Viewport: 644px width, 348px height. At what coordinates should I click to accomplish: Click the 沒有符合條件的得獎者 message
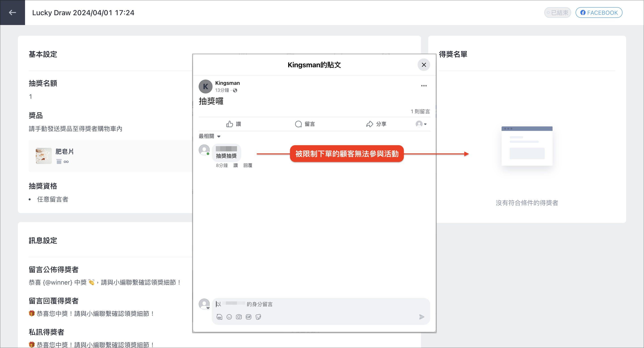tap(527, 203)
